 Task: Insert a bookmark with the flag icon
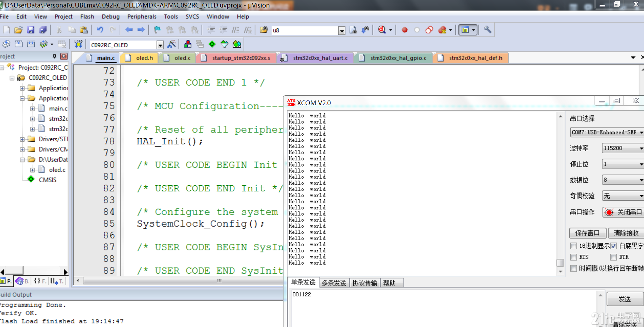(157, 30)
